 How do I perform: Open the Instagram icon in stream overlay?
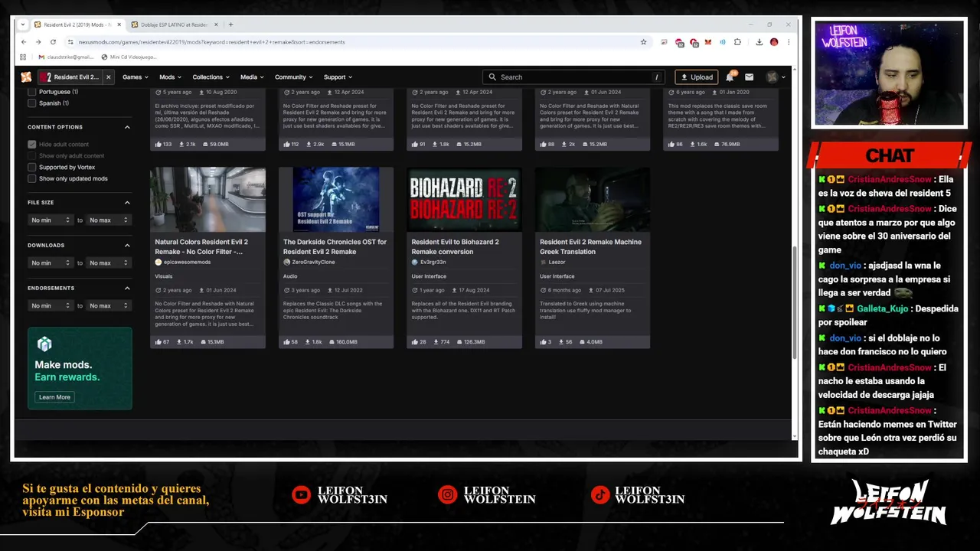(x=447, y=494)
